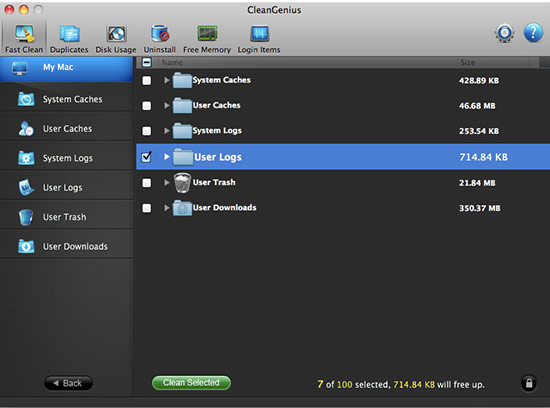This screenshot has height=408, width=550.
Task: Expand the System Caches row
Action: click(167, 80)
